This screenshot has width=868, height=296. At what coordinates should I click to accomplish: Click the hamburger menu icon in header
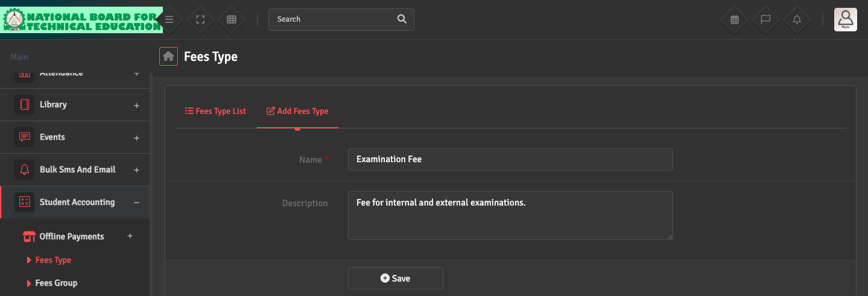(169, 19)
